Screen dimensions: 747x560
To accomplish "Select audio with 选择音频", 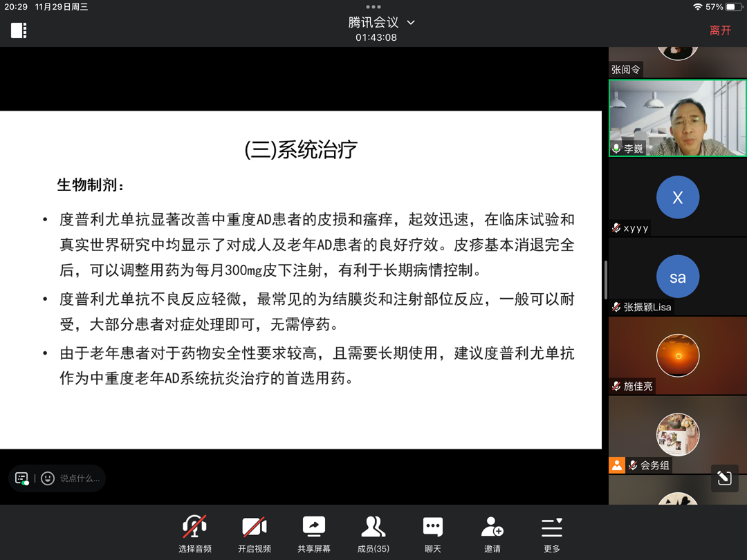I will [x=195, y=534].
